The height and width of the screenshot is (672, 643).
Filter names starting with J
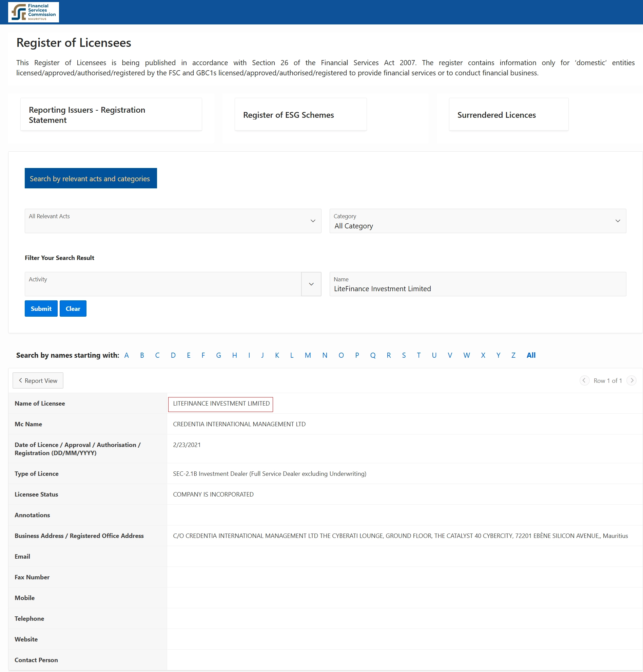262,355
